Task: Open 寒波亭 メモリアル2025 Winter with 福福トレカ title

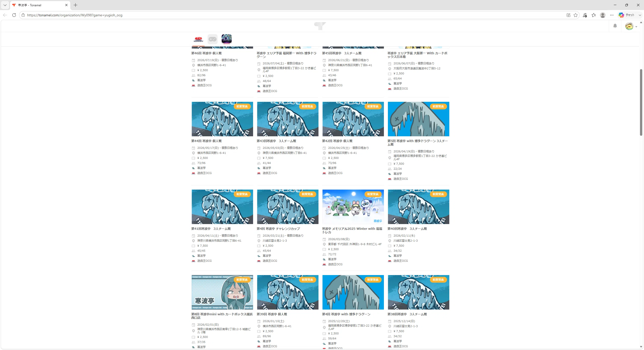Action: point(352,230)
